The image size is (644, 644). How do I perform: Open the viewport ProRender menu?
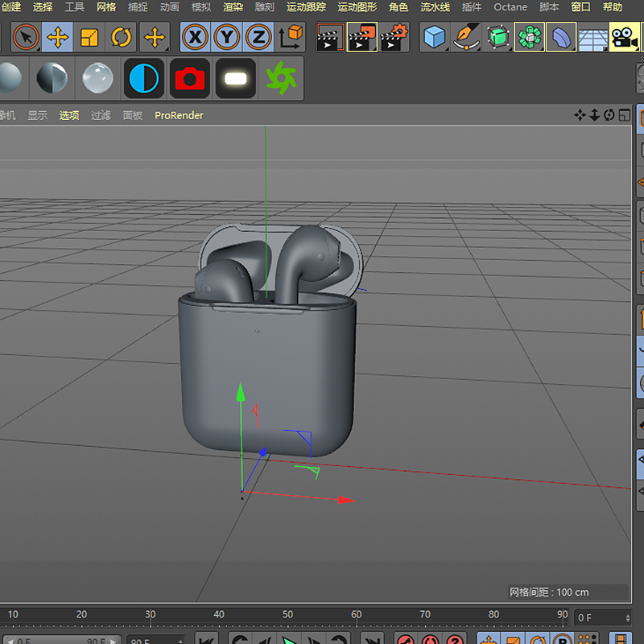[x=179, y=115]
